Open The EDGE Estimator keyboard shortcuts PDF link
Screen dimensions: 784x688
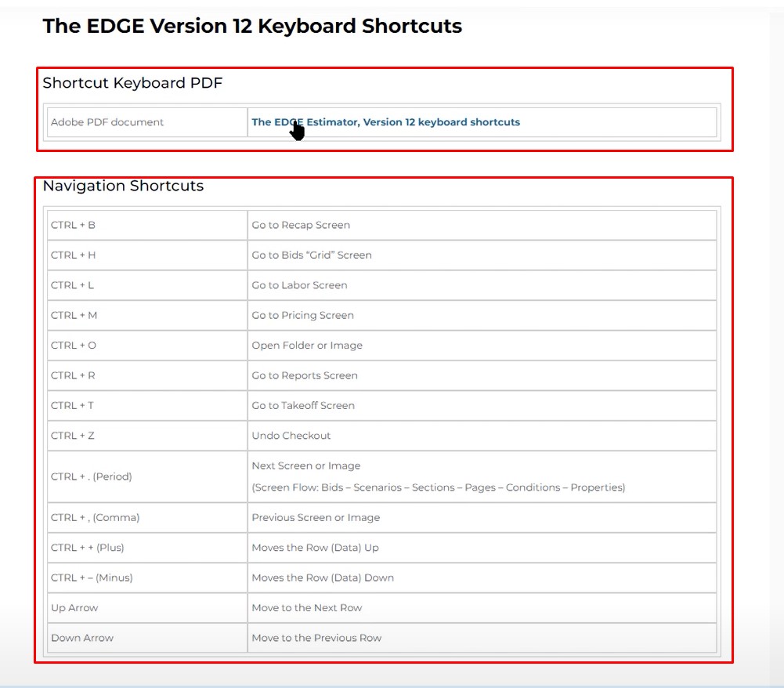tap(385, 122)
